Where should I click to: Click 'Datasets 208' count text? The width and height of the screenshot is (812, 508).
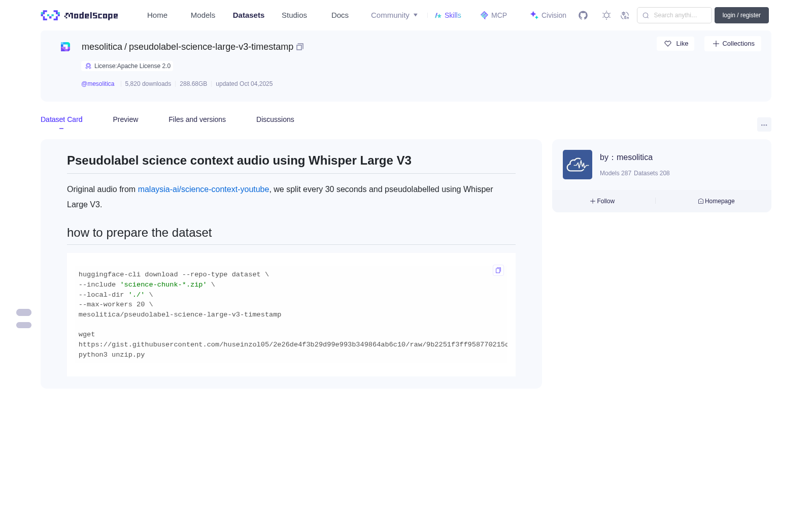pos(652,173)
